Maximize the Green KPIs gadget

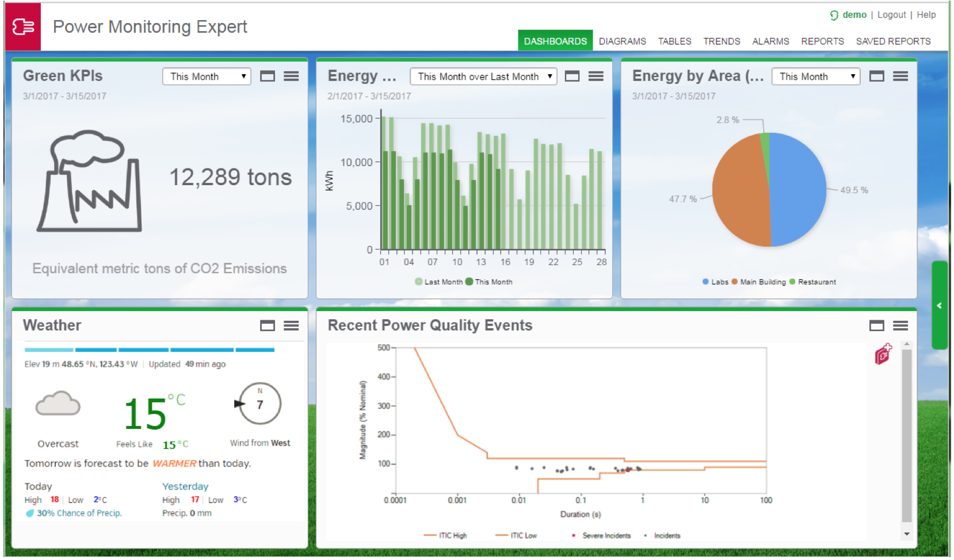tap(268, 76)
